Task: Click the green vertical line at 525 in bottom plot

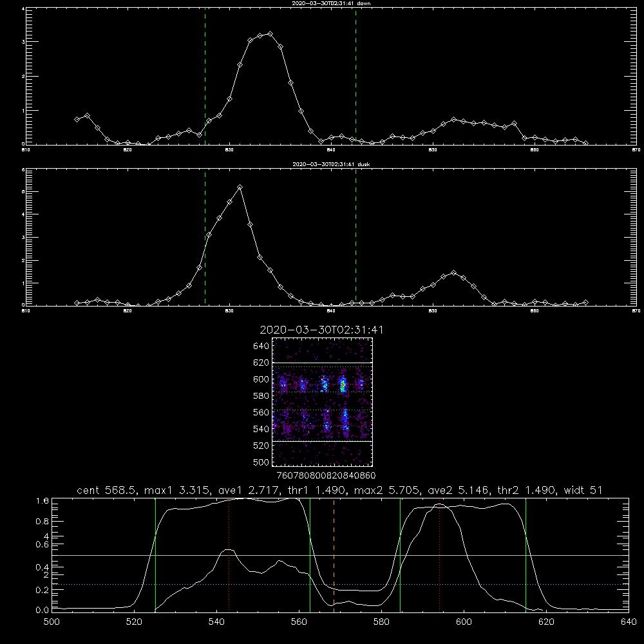Action: coord(155,555)
